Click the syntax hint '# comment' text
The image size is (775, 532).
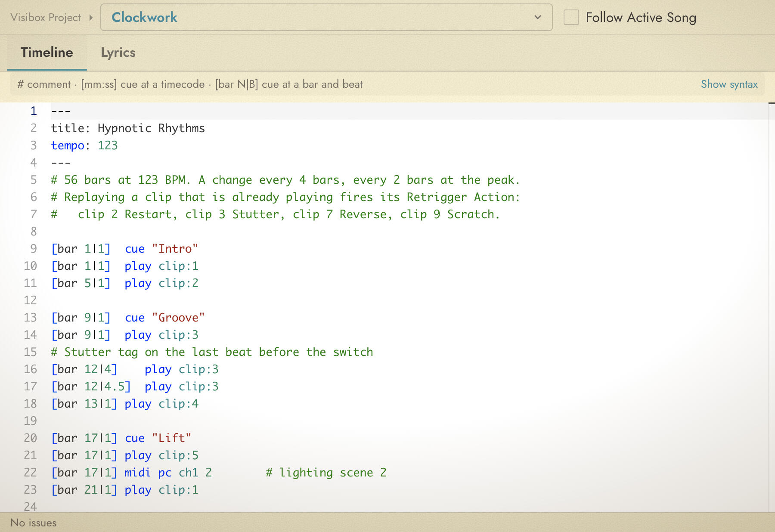[44, 84]
